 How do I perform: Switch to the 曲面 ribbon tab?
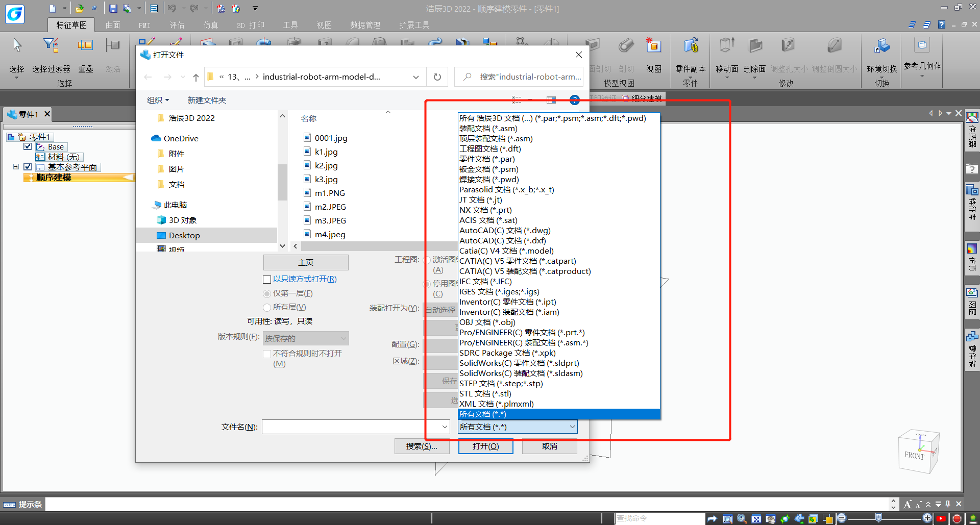click(113, 25)
